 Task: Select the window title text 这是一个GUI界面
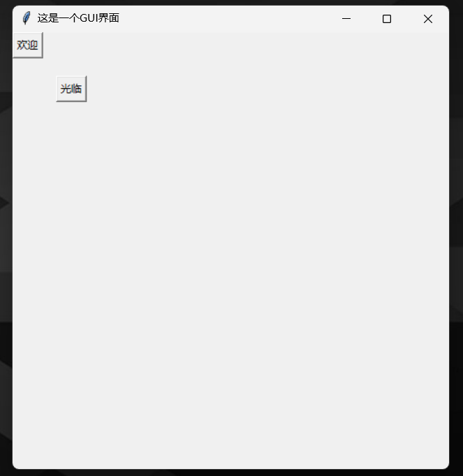pos(78,18)
